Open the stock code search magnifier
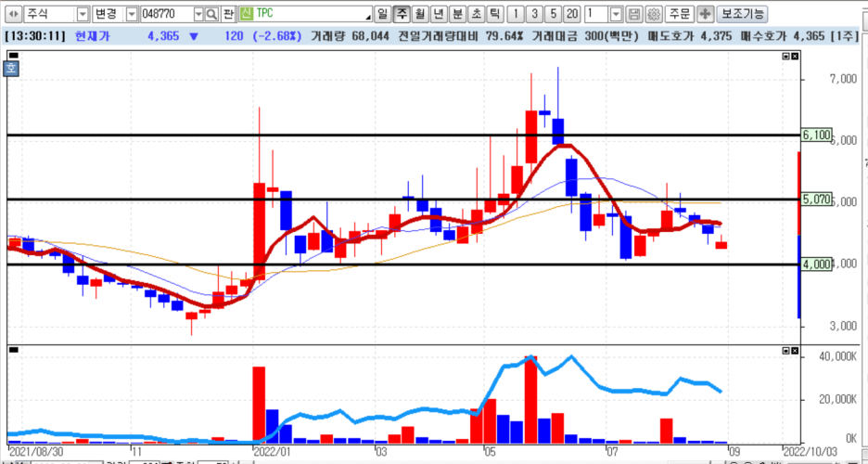This screenshot has width=868, height=464. (x=211, y=14)
